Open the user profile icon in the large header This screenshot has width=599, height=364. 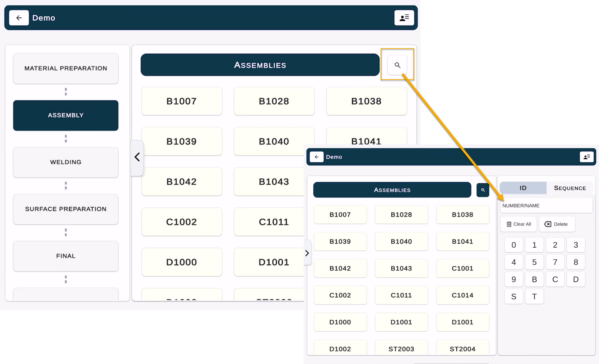coord(404,18)
